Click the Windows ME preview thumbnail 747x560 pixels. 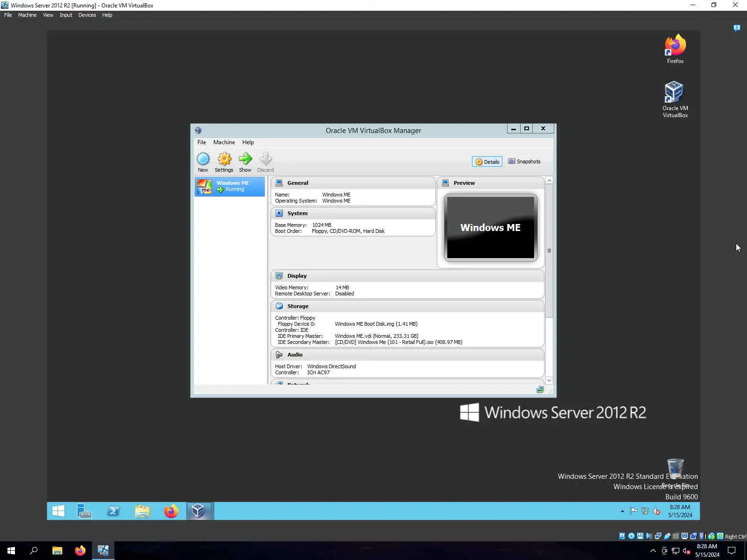pyautogui.click(x=491, y=228)
